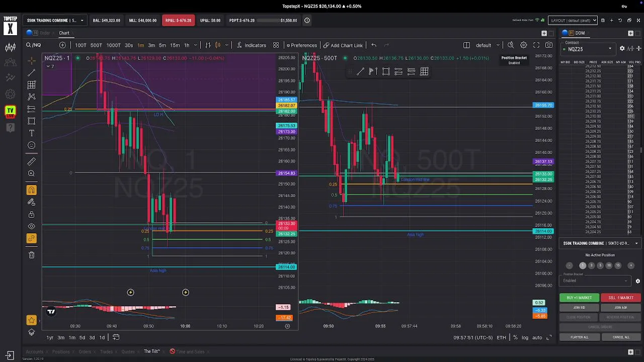Open the LAYOUT default (draft) dropdown
Viewport: 644px width, 362px height.
[x=573, y=21]
